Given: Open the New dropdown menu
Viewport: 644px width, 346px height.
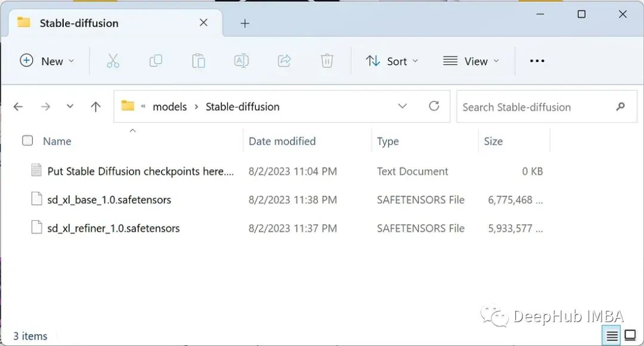Looking at the screenshot, I should pos(47,61).
